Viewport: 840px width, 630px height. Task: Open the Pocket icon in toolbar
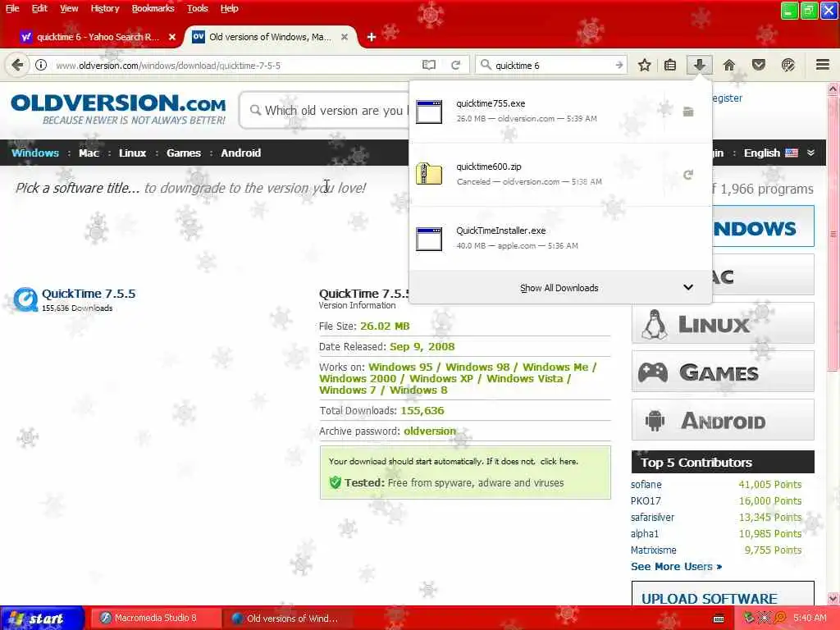click(758, 66)
